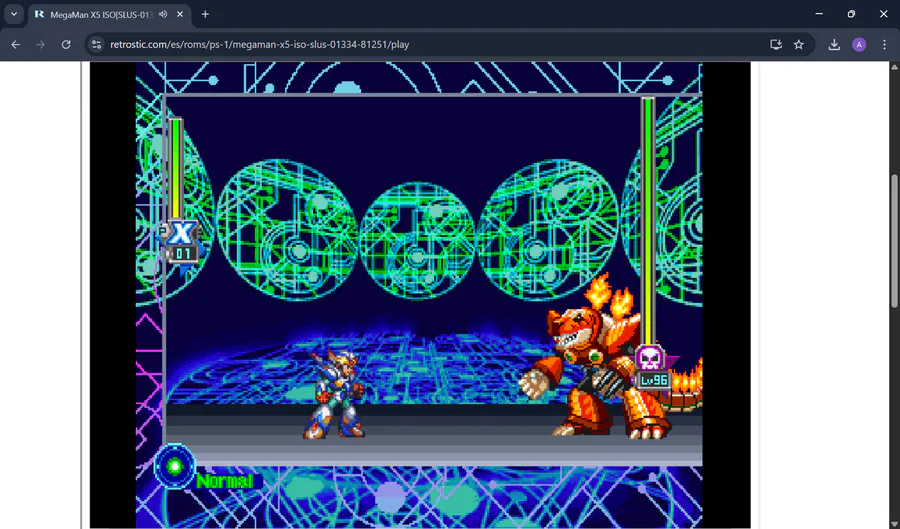This screenshot has width=900, height=529.
Task: Click the browser back arrow
Action: 15,45
